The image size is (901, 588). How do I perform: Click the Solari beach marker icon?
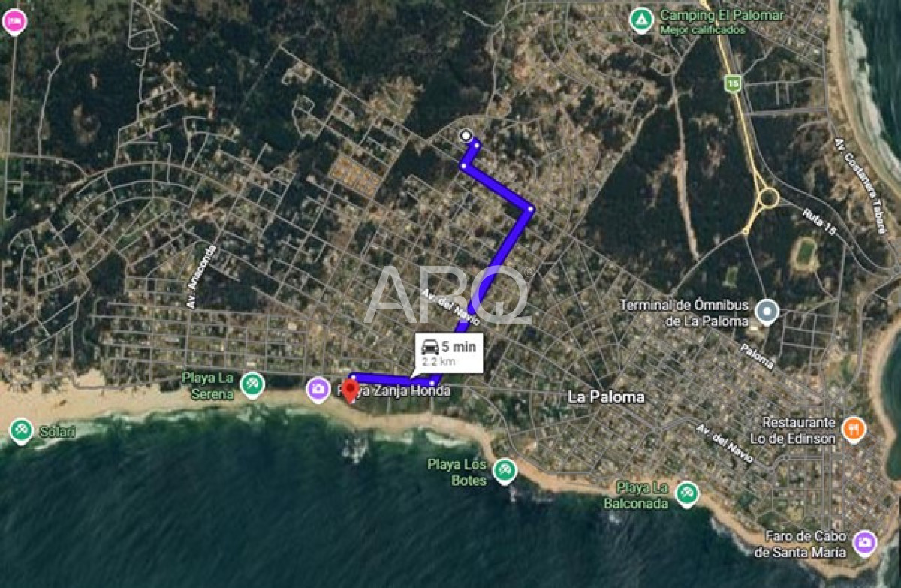click(21, 431)
